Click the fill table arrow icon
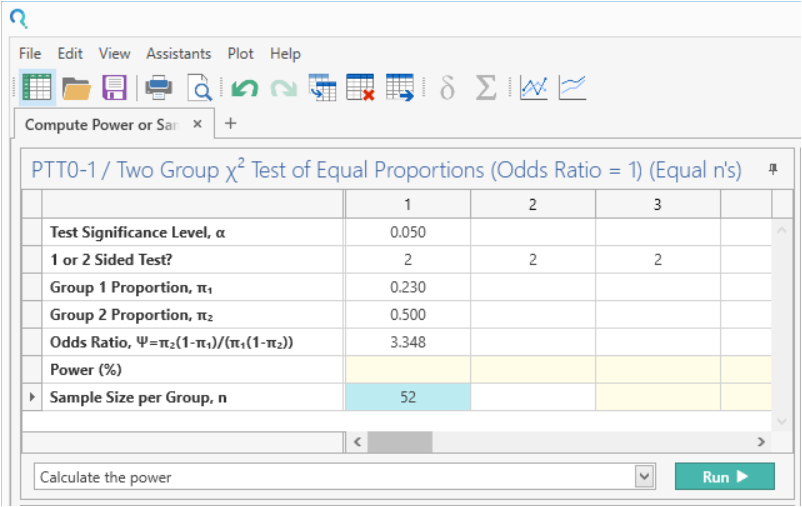Screen dimensions: 802x507 coord(322,87)
